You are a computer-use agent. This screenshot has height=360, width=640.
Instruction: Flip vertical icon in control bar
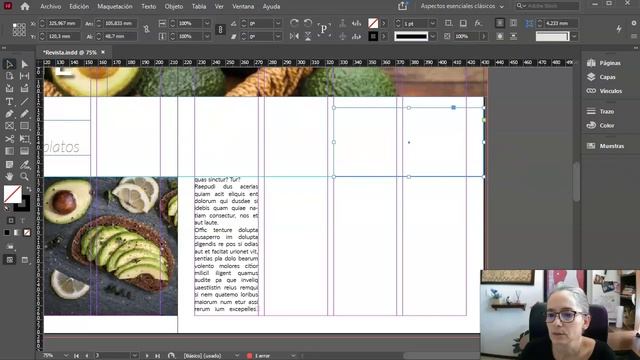click(x=308, y=36)
